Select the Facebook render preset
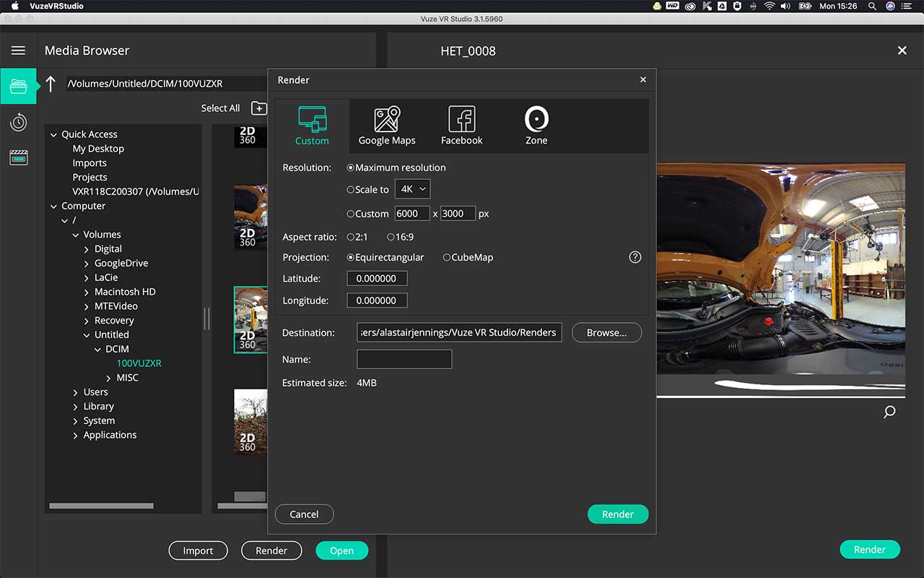This screenshot has width=924, height=578. (462, 126)
